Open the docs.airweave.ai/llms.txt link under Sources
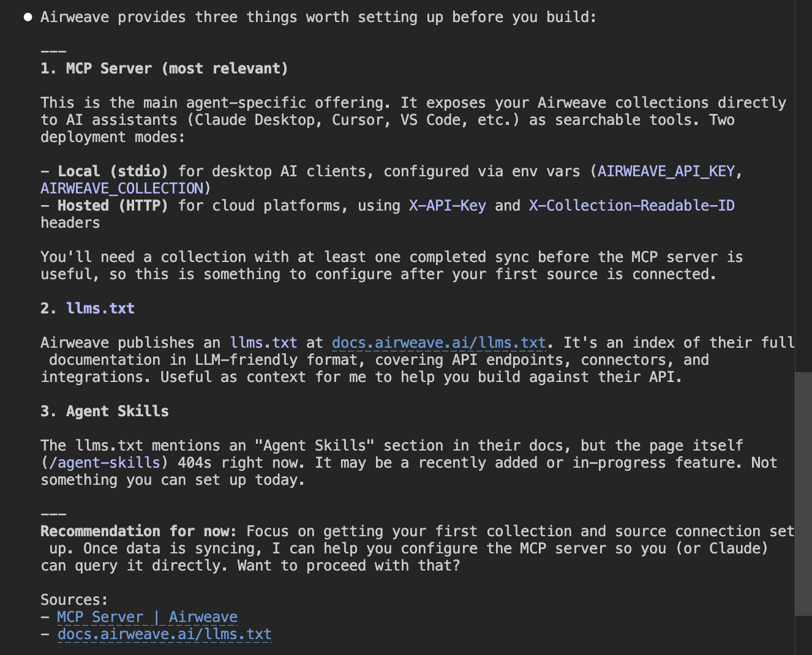Screen dimensions: 812x655 pyautogui.click(x=164, y=634)
